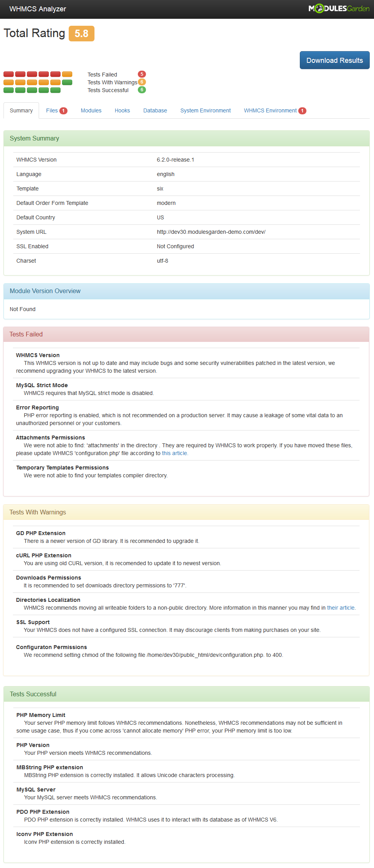The height and width of the screenshot is (868, 374).
Task: Click the Default Country value 'US'
Action: pos(160,217)
